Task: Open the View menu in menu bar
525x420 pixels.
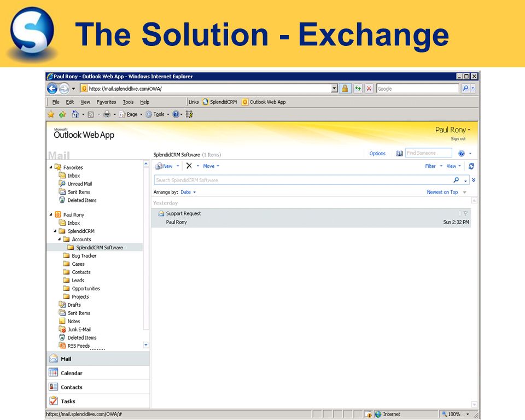Action: click(85, 102)
